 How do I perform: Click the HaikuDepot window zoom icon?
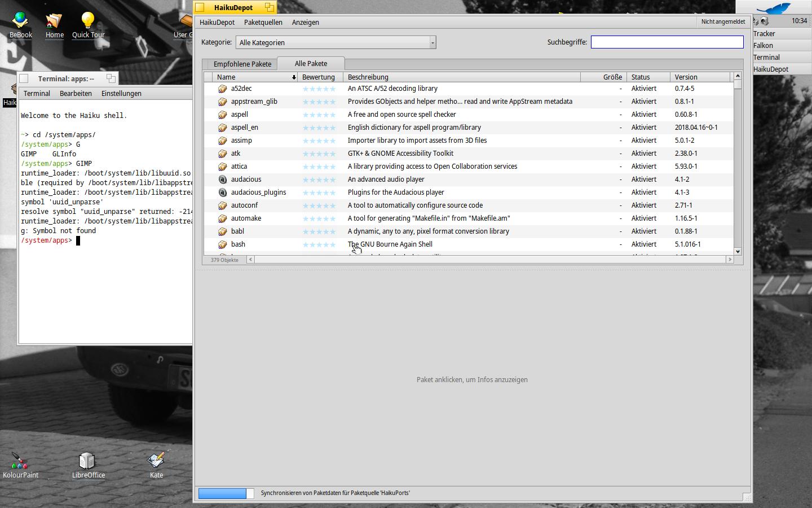tap(269, 7)
